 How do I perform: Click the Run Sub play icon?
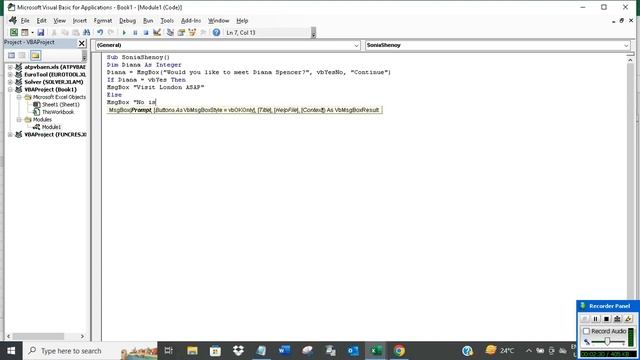click(x=124, y=32)
